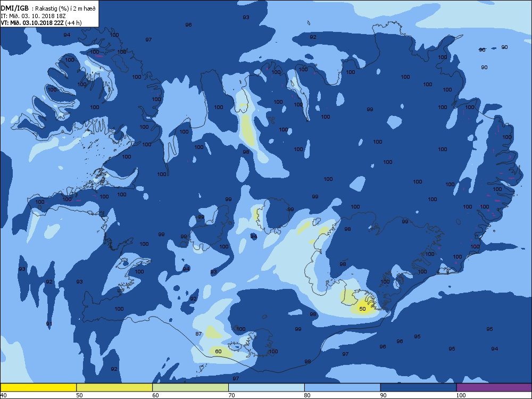Image resolution: width=532 pixels, height=399 pixels.
Task: Select the 50–60 yellow-green legend swatch
Action: tap(114, 387)
